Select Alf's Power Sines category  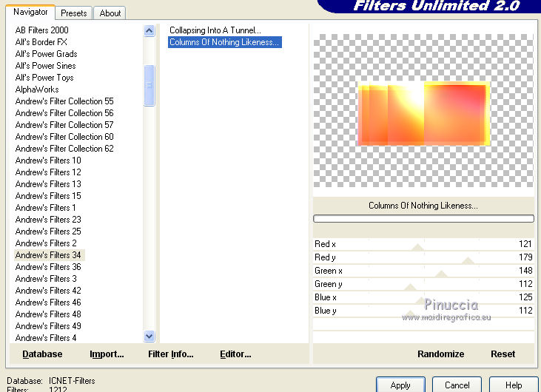pyautogui.click(x=46, y=66)
